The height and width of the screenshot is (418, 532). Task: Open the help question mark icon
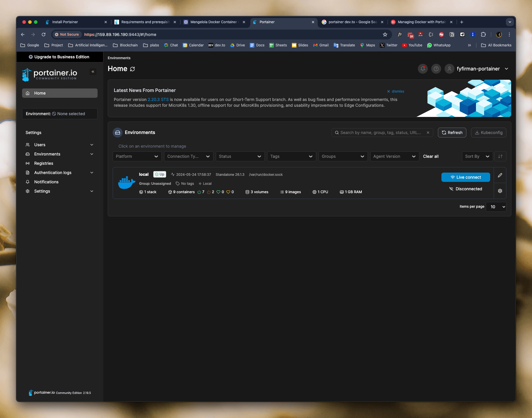coord(436,69)
